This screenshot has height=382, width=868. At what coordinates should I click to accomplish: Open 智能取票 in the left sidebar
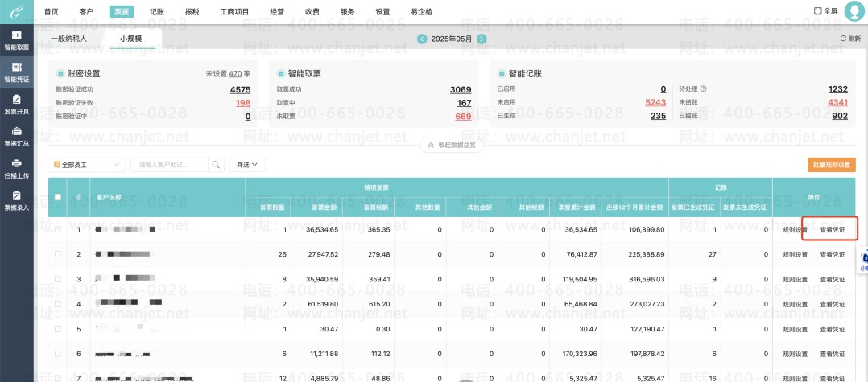click(17, 39)
